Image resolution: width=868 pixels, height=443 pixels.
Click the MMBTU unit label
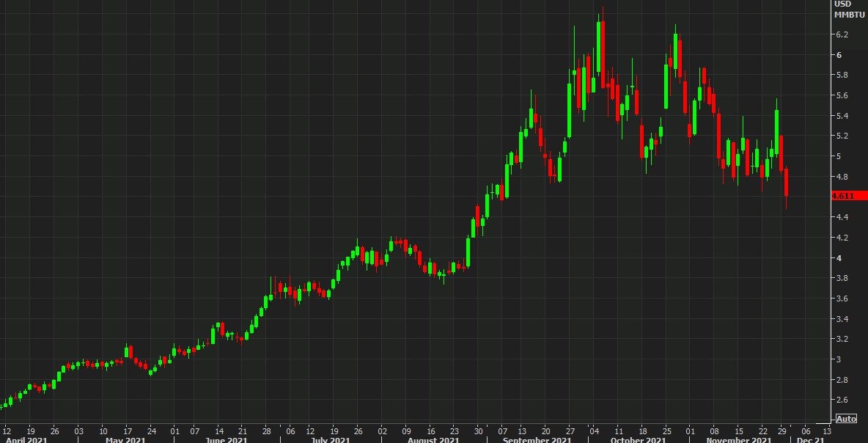847,15
